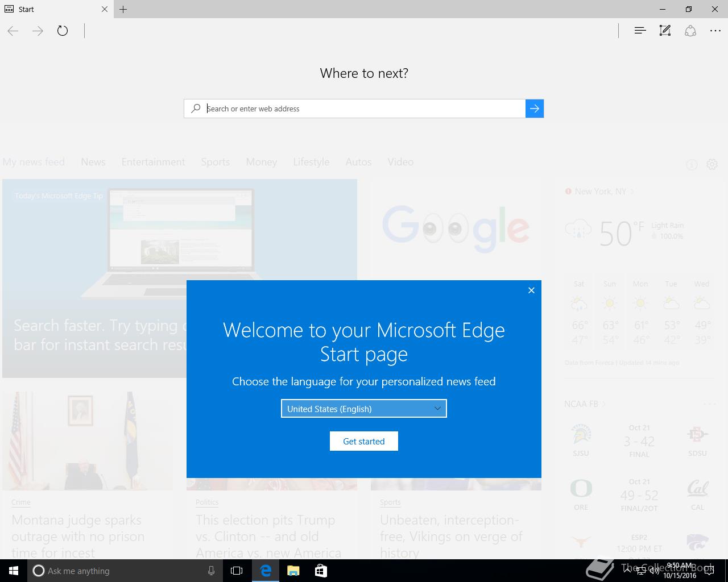This screenshot has height=582, width=728.
Task: Open the Hub panel icon
Action: pyautogui.click(x=640, y=31)
